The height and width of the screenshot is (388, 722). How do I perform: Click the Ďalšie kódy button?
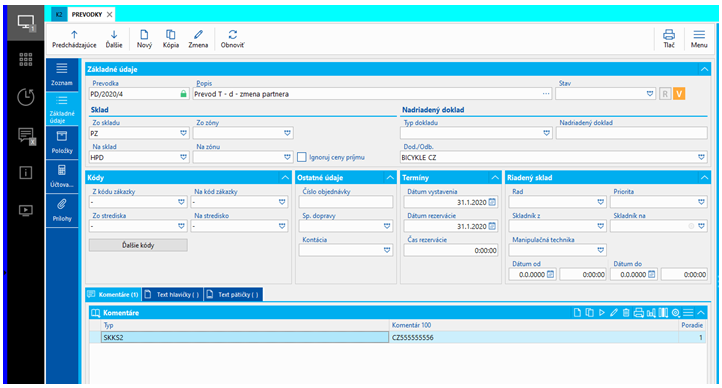pyautogui.click(x=138, y=245)
